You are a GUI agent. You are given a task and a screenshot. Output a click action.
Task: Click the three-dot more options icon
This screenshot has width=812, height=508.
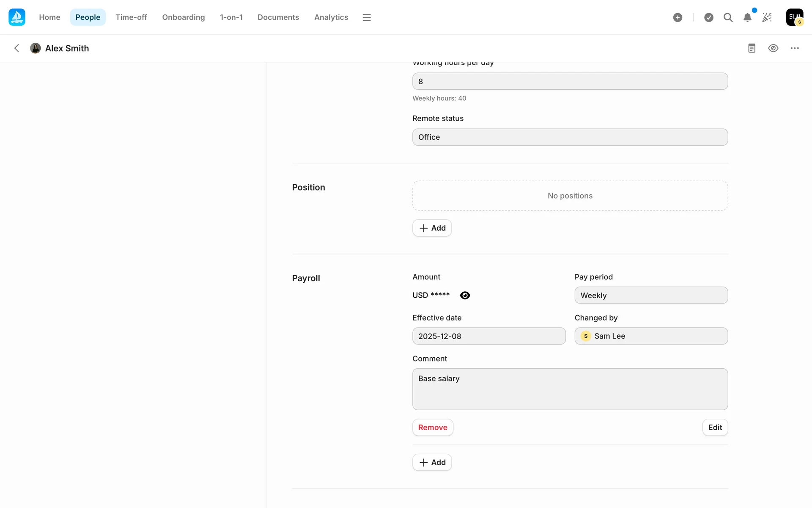point(795,48)
